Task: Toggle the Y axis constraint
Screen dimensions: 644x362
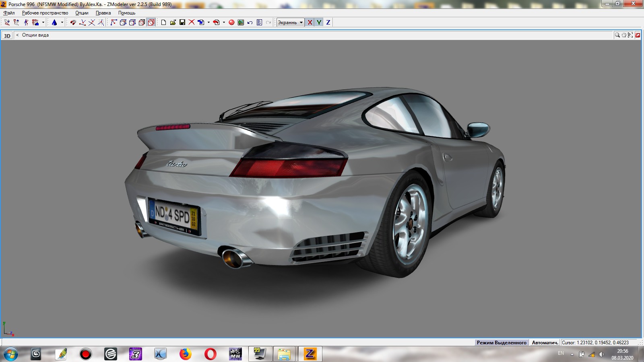Action: [x=319, y=23]
